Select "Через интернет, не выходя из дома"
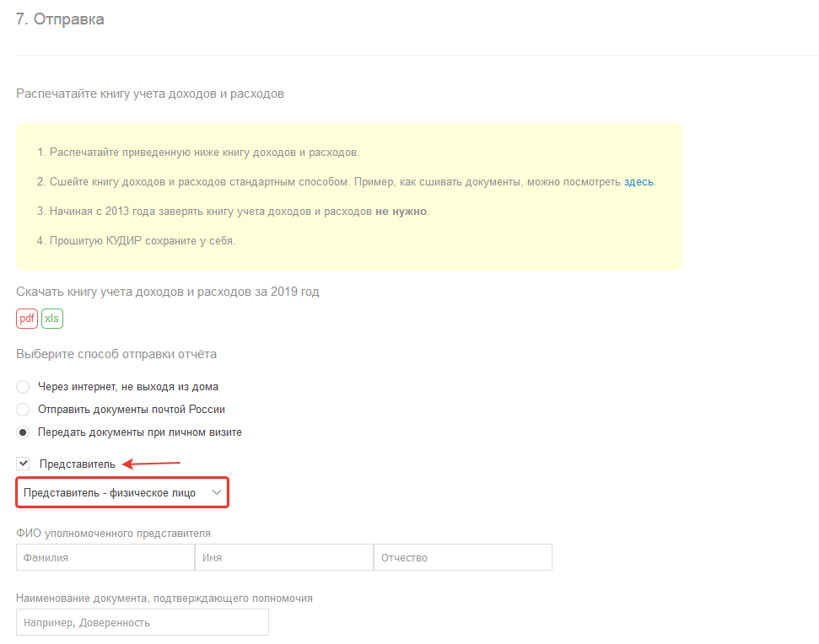The width and height of the screenshot is (819, 644). click(24, 387)
